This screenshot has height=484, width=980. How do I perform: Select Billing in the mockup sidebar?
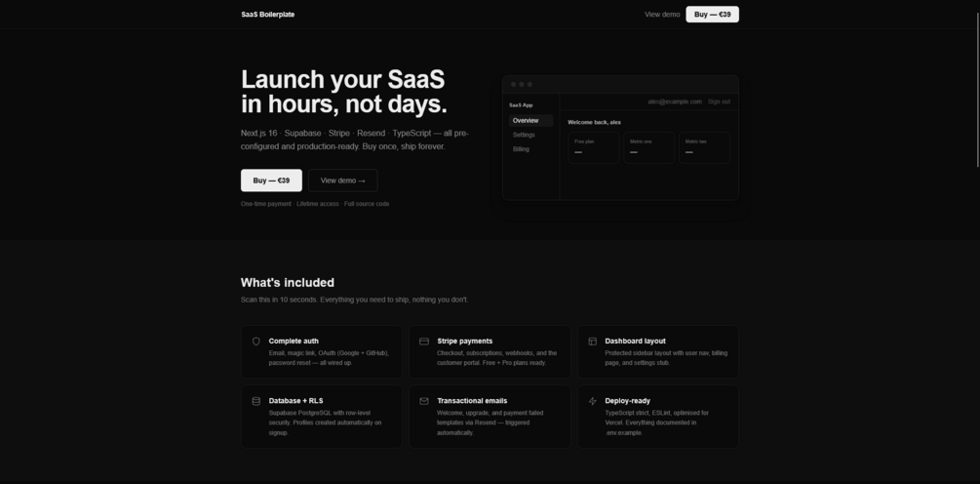(x=522, y=149)
